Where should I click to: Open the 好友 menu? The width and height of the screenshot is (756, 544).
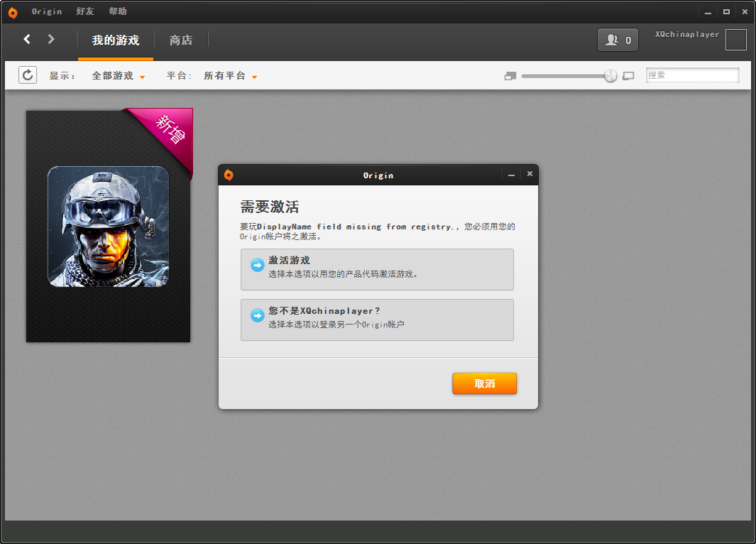[x=85, y=11]
